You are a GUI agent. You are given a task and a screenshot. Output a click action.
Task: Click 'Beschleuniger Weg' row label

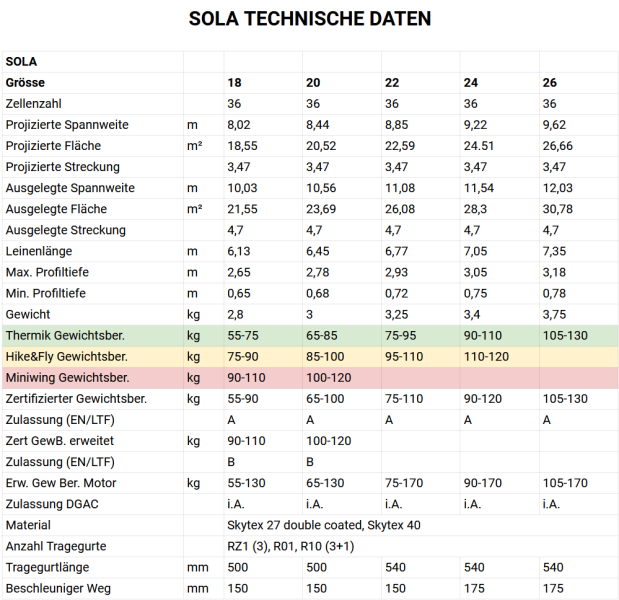(x=58, y=588)
